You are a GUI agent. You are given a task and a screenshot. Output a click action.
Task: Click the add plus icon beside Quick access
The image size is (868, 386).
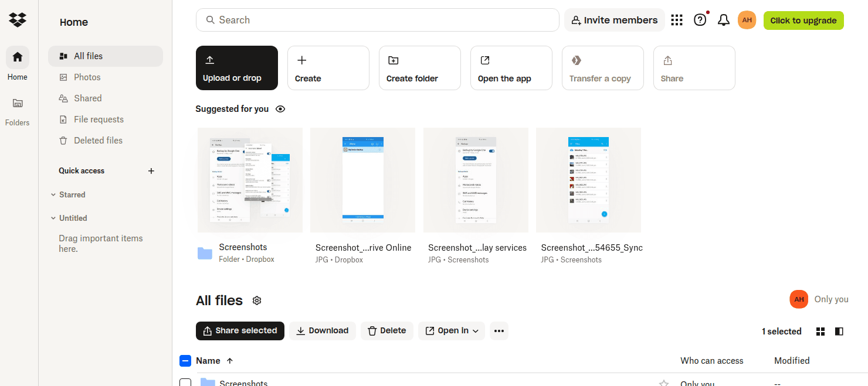[151, 171]
